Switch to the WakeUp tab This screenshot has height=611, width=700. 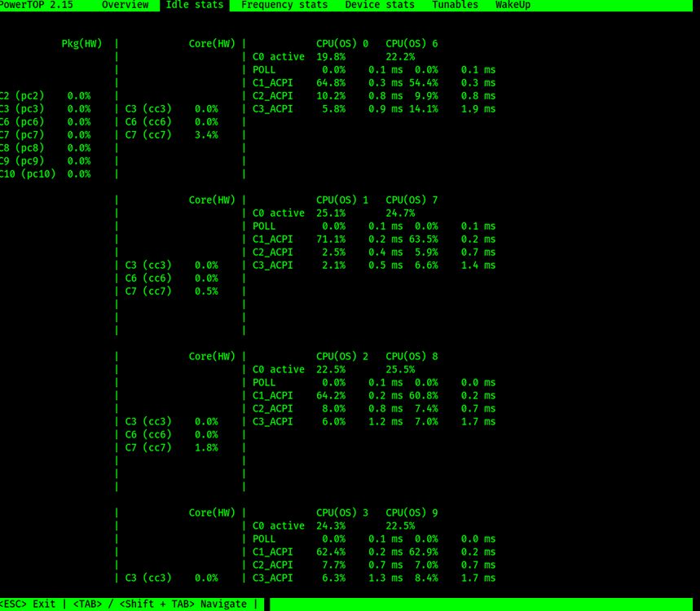tap(513, 5)
